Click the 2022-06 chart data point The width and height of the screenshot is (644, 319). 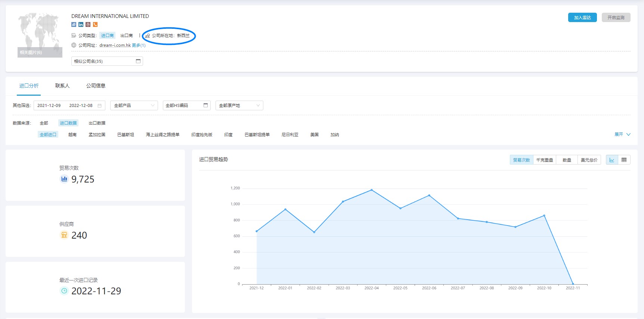click(x=429, y=195)
